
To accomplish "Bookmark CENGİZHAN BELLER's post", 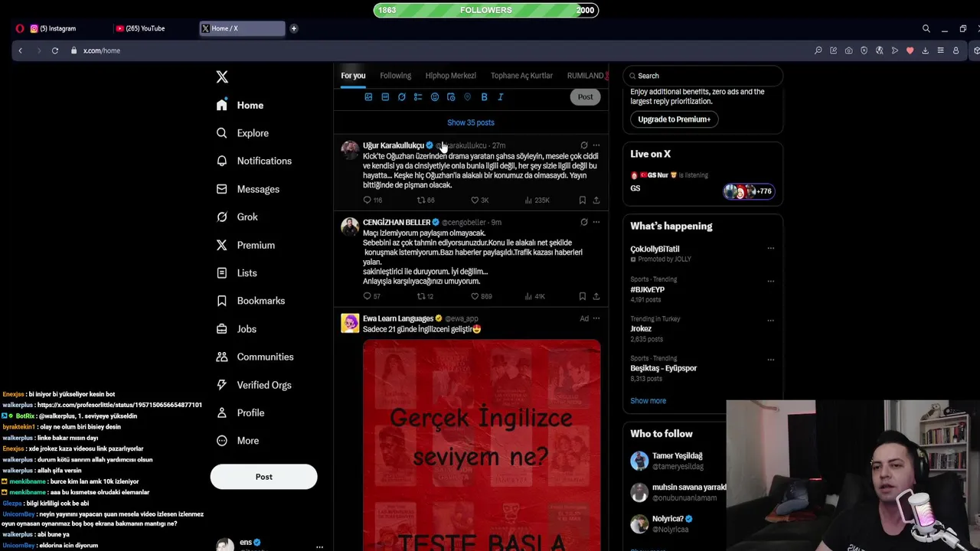I will point(583,296).
